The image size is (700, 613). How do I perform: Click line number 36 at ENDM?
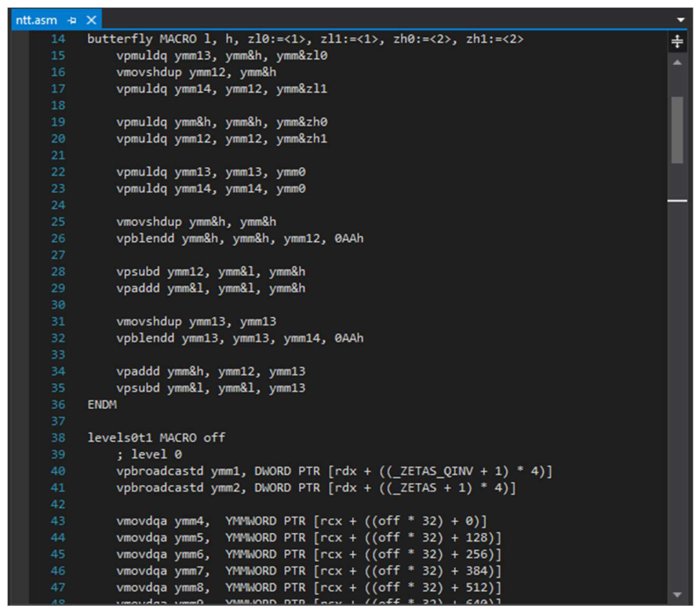[x=58, y=405]
